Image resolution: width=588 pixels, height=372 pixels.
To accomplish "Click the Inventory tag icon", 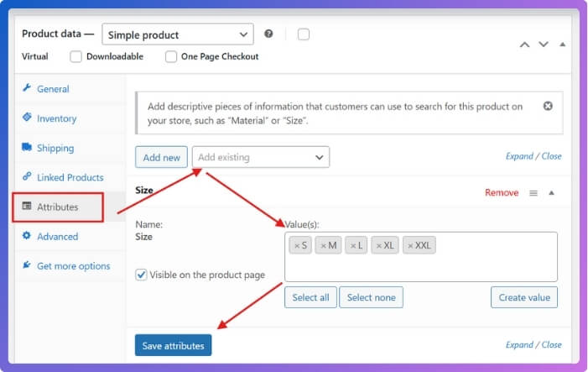I will 27,117.
